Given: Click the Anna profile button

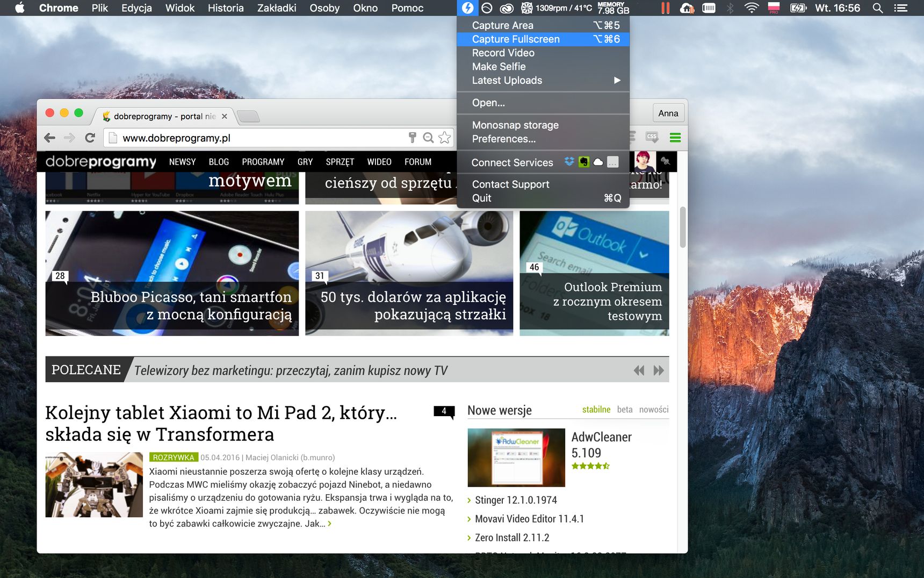Looking at the screenshot, I should tap(668, 113).
